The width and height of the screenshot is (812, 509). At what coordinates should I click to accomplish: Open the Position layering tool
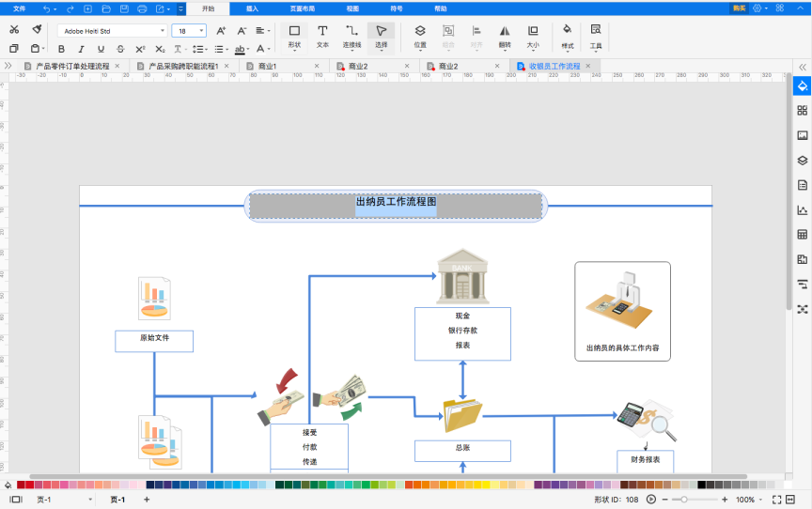(420, 38)
